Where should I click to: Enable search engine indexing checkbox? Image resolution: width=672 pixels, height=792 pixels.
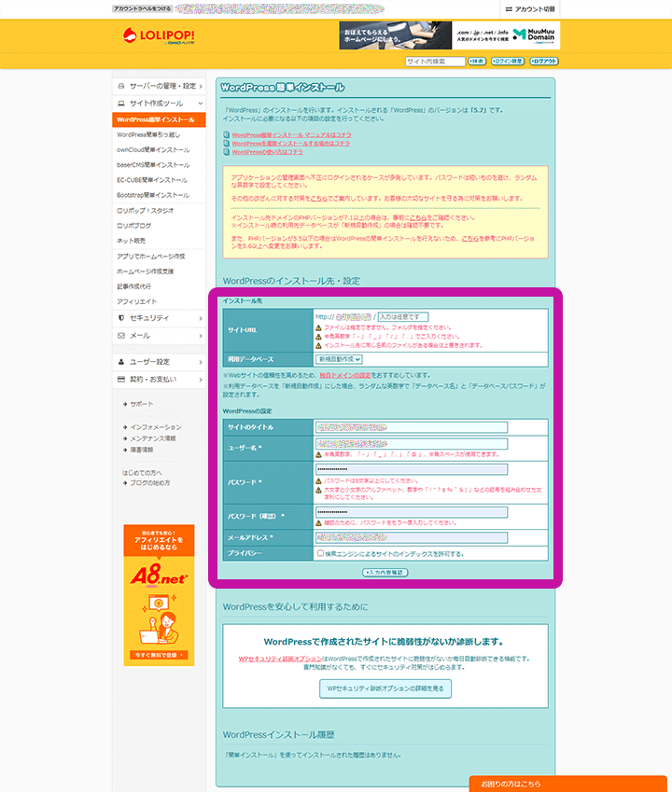(x=321, y=553)
